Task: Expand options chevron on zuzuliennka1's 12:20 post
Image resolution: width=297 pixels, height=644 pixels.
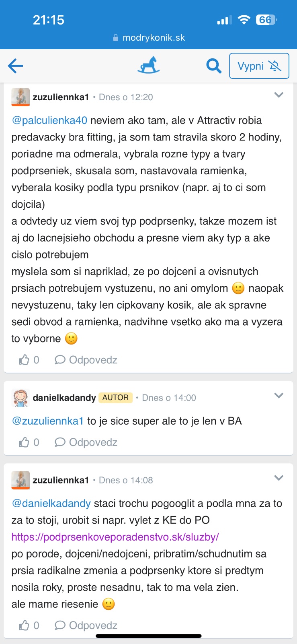Action: [x=279, y=95]
